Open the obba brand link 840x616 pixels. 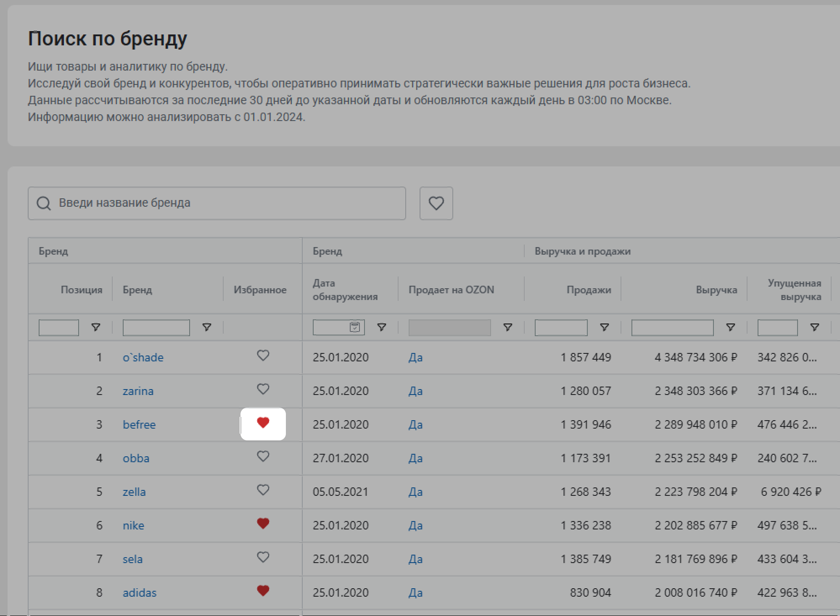pos(136,458)
